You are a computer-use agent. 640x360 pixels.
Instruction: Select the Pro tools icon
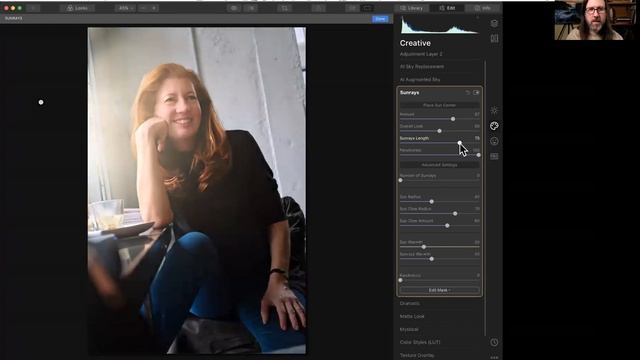tap(494, 156)
